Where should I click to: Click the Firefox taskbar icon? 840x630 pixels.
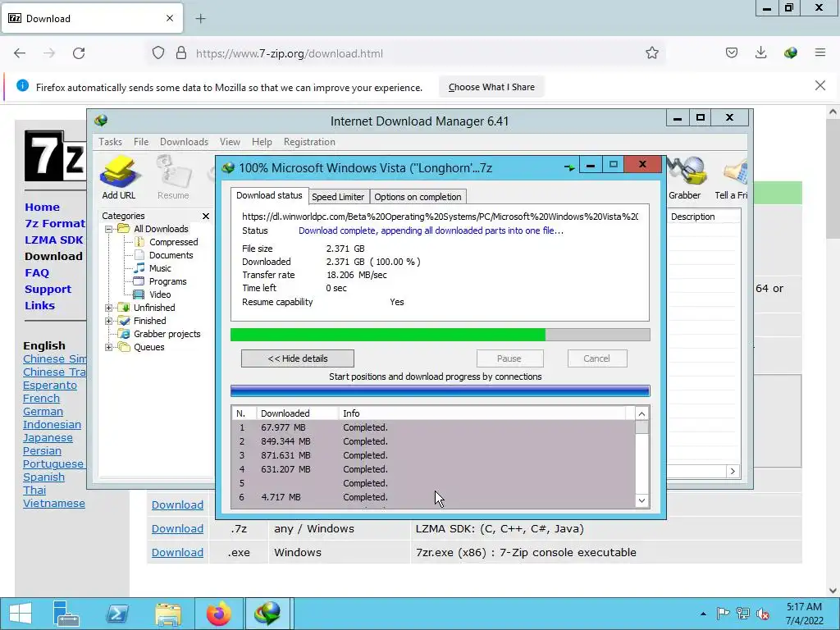pyautogui.click(x=218, y=614)
